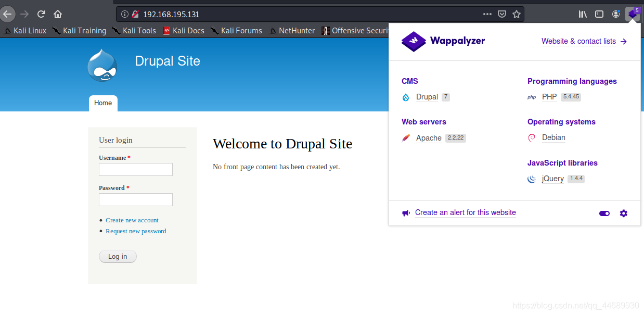Reload the current page

pyautogui.click(x=41, y=14)
